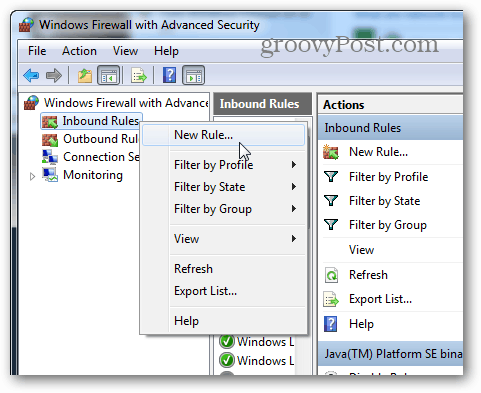Image resolution: width=481 pixels, height=393 pixels.
Task: Click the Monitoring tree icon
Action: [50, 175]
